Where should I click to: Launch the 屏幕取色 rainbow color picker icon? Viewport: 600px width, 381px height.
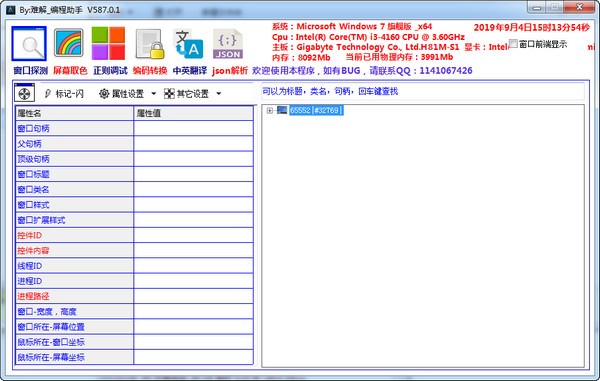tap(68, 43)
